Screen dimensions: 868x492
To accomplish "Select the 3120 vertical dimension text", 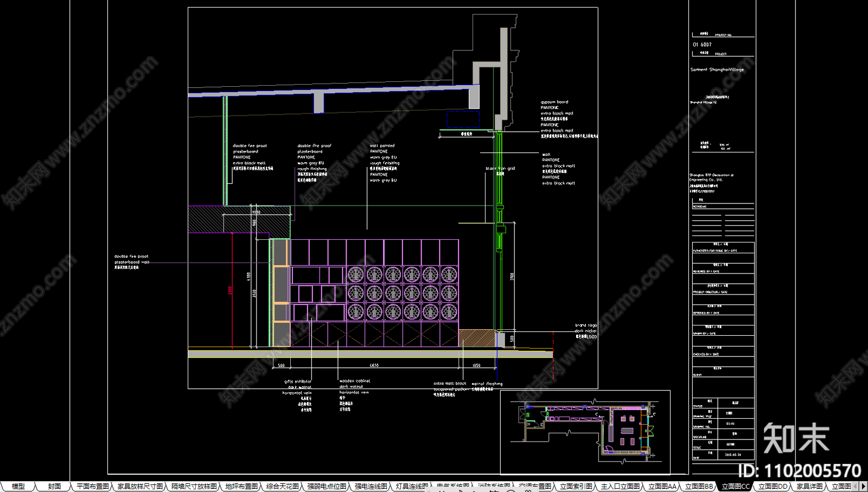I will 254,293.
